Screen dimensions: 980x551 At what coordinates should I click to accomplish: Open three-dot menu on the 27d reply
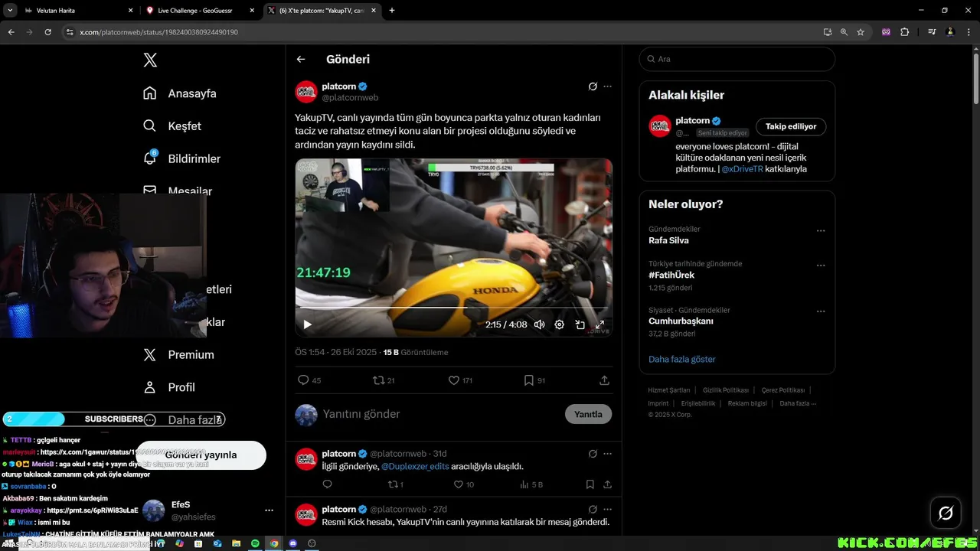[607, 509]
